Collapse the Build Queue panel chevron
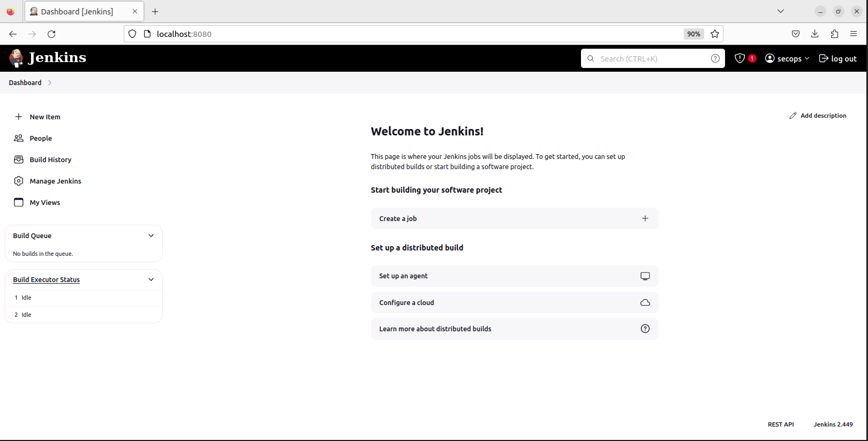This screenshot has width=868, height=441. 151,235
